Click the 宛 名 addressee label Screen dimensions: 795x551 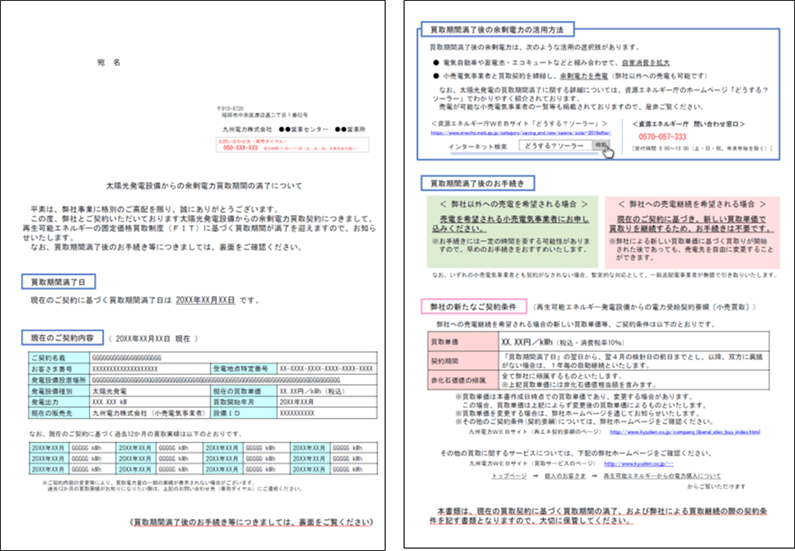point(109,62)
